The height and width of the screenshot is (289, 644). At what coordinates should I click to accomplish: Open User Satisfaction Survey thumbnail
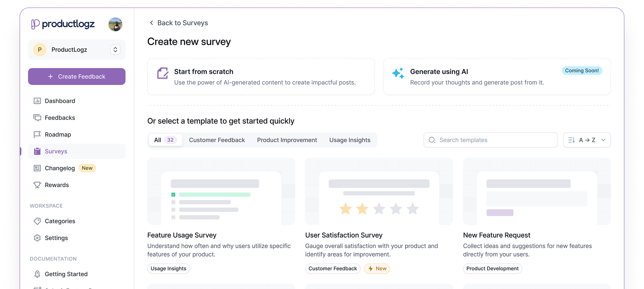[379, 191]
